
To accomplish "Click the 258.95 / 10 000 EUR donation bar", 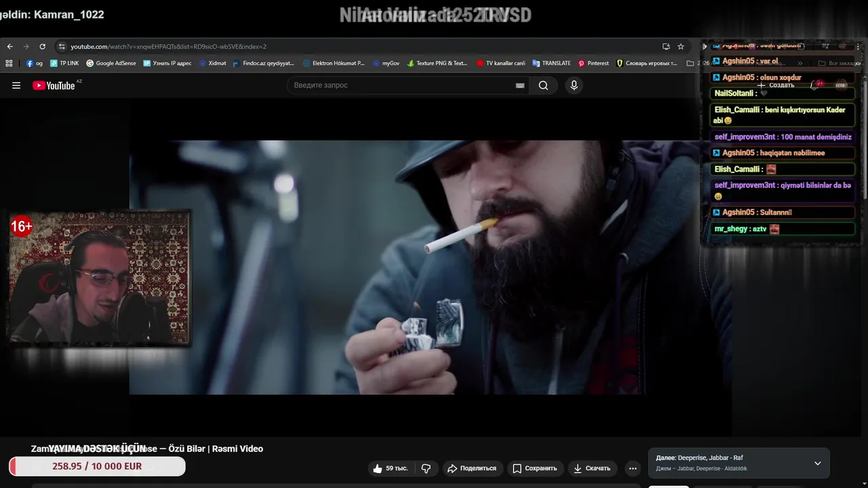I will tap(97, 466).
